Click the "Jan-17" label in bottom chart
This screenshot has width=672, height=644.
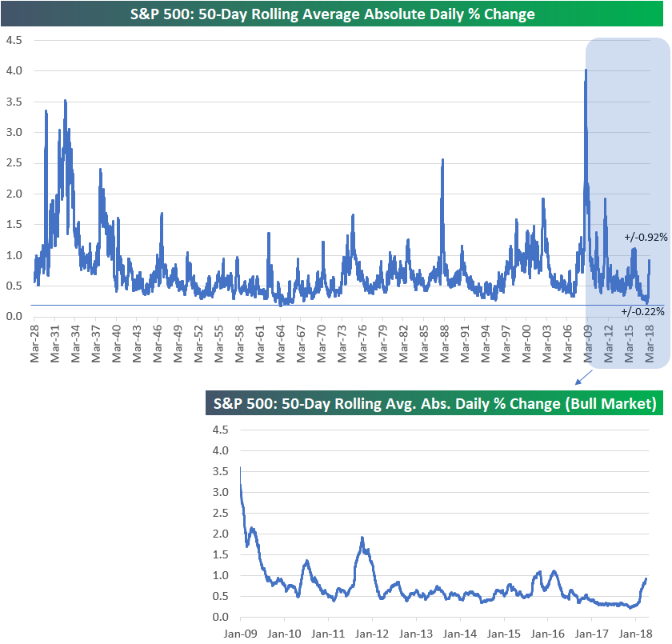click(x=592, y=634)
